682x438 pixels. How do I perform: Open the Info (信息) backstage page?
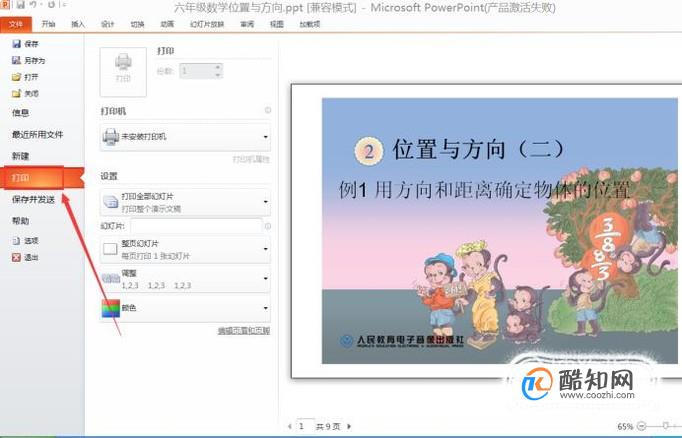point(20,113)
